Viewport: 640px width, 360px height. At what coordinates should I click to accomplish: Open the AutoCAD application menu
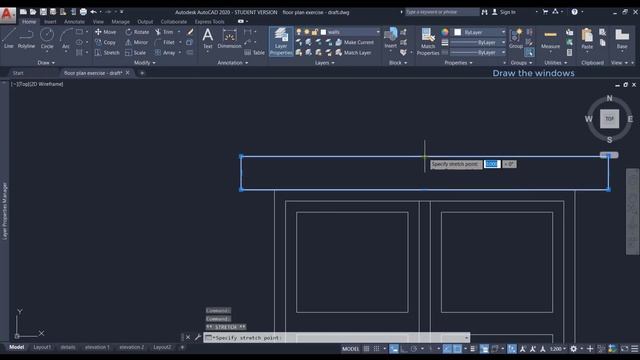pos(7,14)
